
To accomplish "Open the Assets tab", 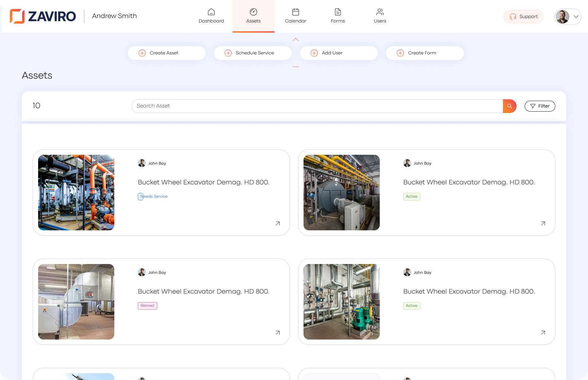I will coord(254,16).
